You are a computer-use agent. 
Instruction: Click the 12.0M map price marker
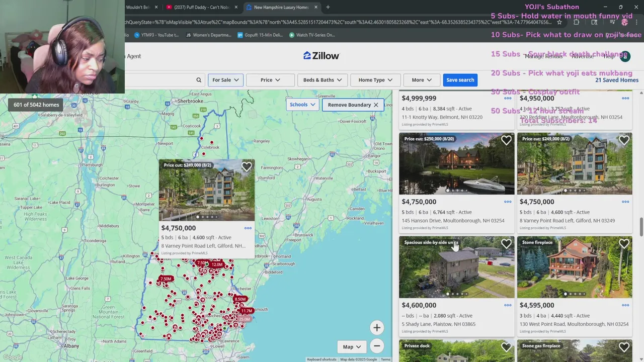click(217, 264)
